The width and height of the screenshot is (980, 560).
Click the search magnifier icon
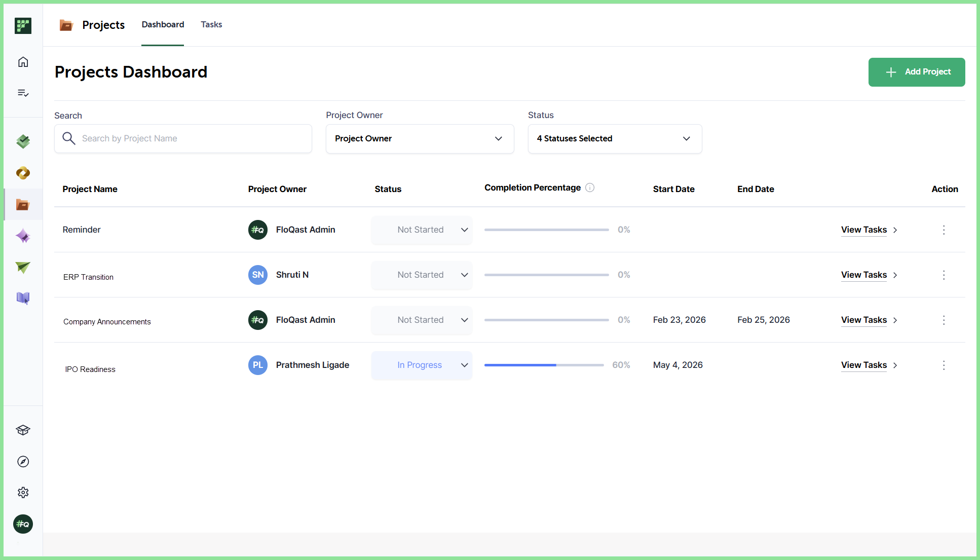pyautogui.click(x=69, y=138)
